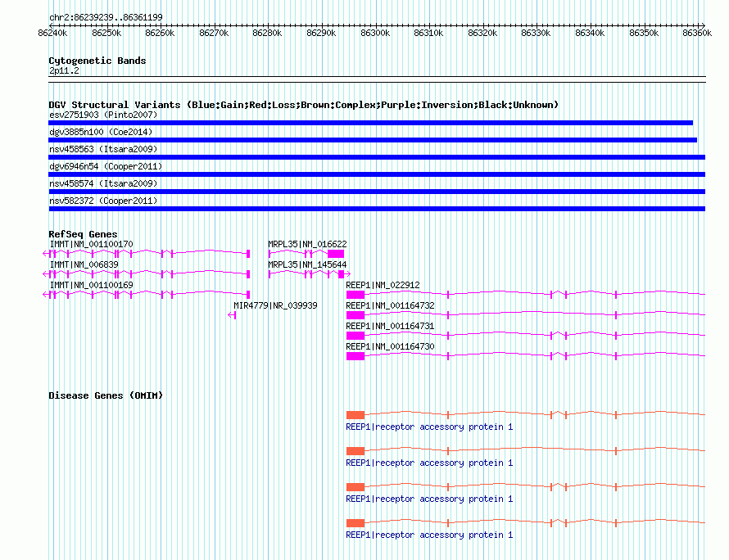Click the terminal exon of IMMT NM_001100170
729x560 pixels.
248,254
